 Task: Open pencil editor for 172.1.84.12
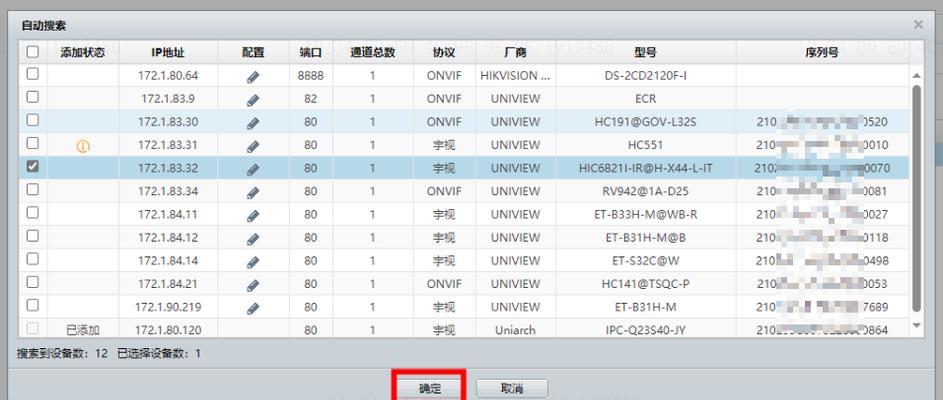pyautogui.click(x=253, y=239)
